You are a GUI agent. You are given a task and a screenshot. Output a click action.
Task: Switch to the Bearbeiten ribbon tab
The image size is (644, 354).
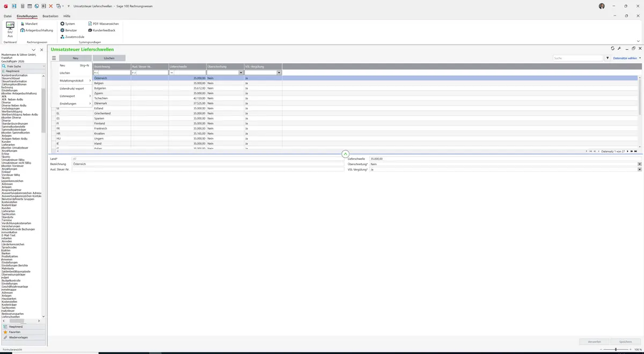[50, 16]
